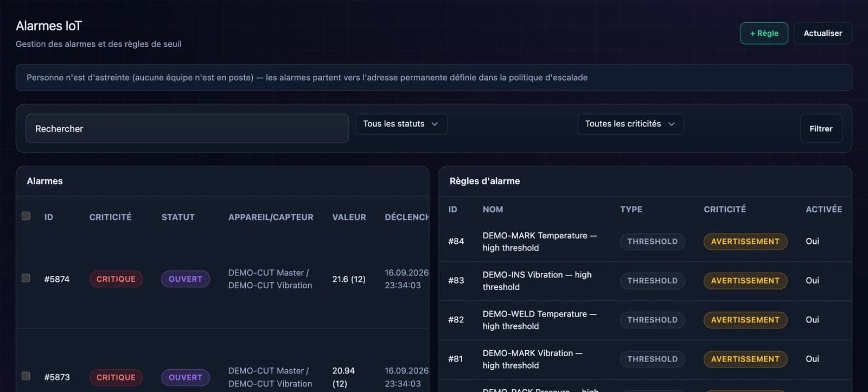Click the THRESHOLD badge of rule #82
Image resolution: width=868 pixels, height=392 pixels.
(653, 320)
